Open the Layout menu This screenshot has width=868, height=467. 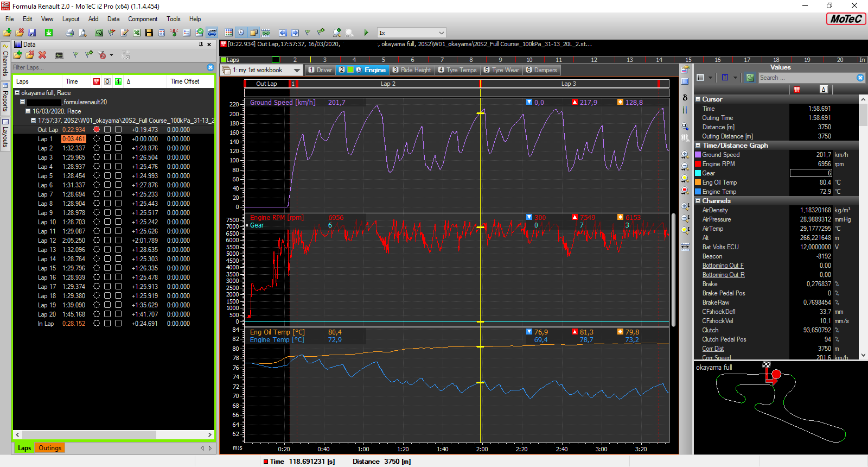click(x=71, y=19)
